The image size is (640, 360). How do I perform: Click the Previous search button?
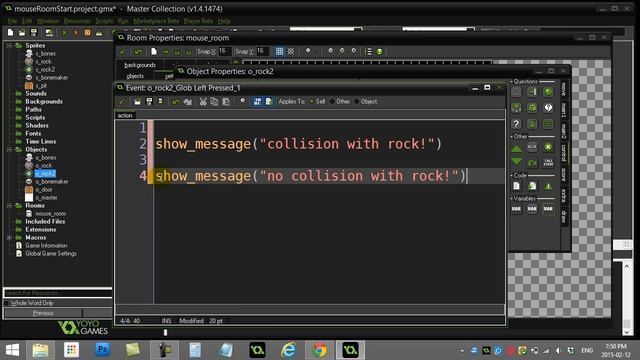coord(43,313)
